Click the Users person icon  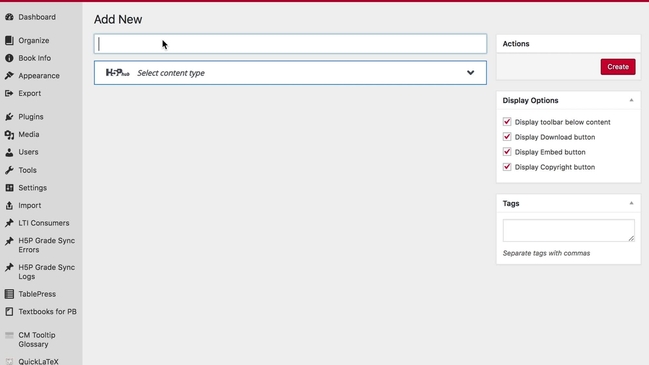coord(9,152)
